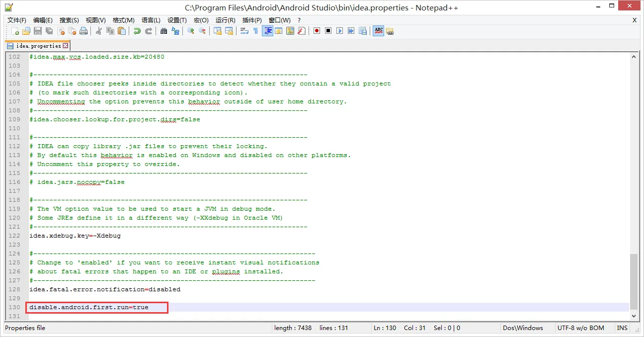Toggle show all characters pilcrow icon

[x=255, y=31]
